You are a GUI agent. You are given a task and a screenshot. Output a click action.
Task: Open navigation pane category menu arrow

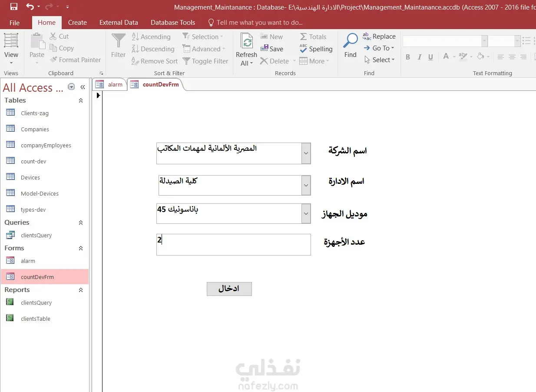(x=71, y=87)
